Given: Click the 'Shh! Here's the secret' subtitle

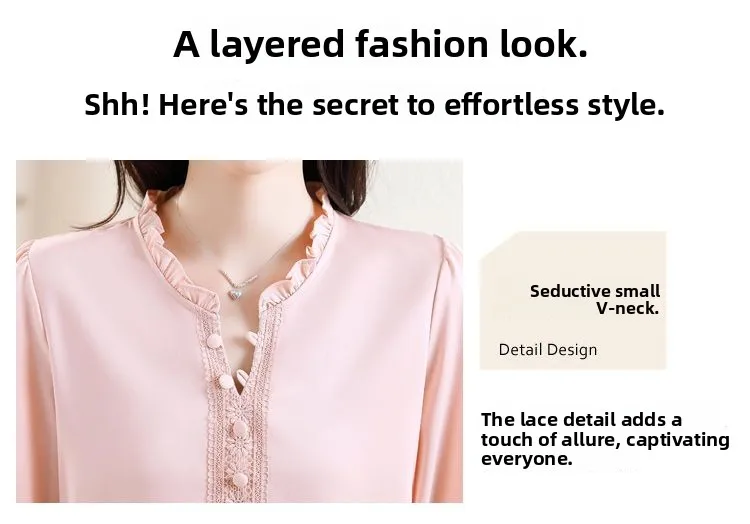Looking at the screenshot, I should [375, 105].
